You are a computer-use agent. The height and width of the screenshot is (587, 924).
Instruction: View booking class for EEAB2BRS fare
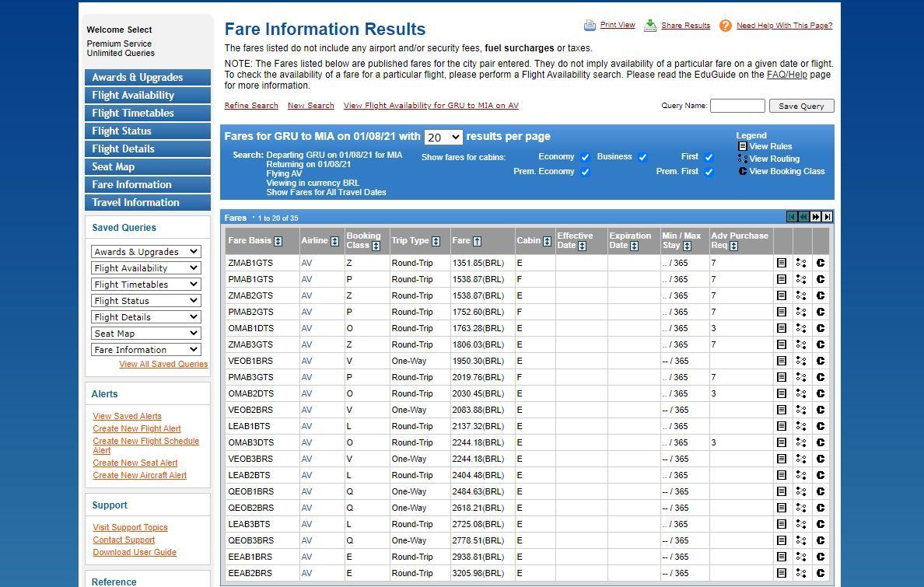coord(821,573)
